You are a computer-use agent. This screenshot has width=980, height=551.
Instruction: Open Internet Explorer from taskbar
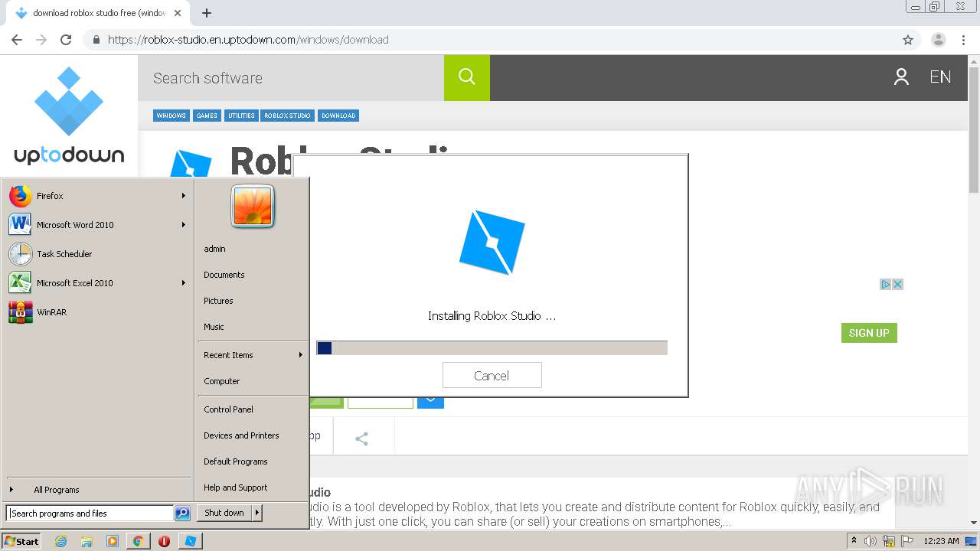pyautogui.click(x=61, y=541)
